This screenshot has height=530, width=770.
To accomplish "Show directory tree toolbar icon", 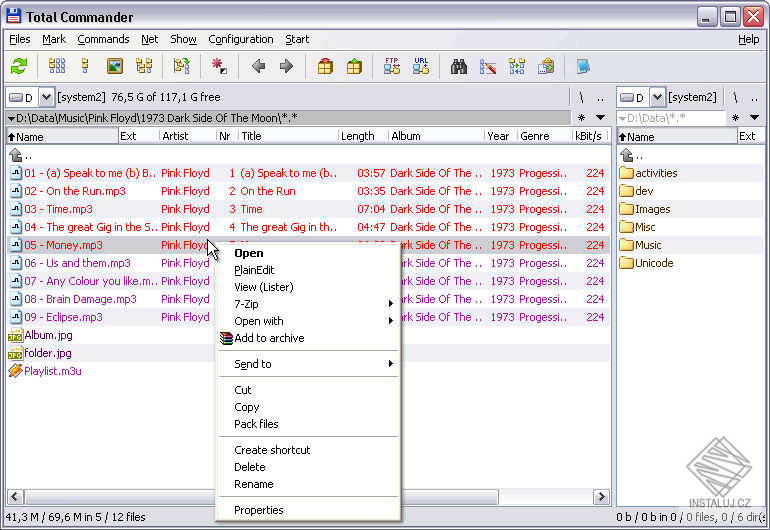I will (x=144, y=66).
